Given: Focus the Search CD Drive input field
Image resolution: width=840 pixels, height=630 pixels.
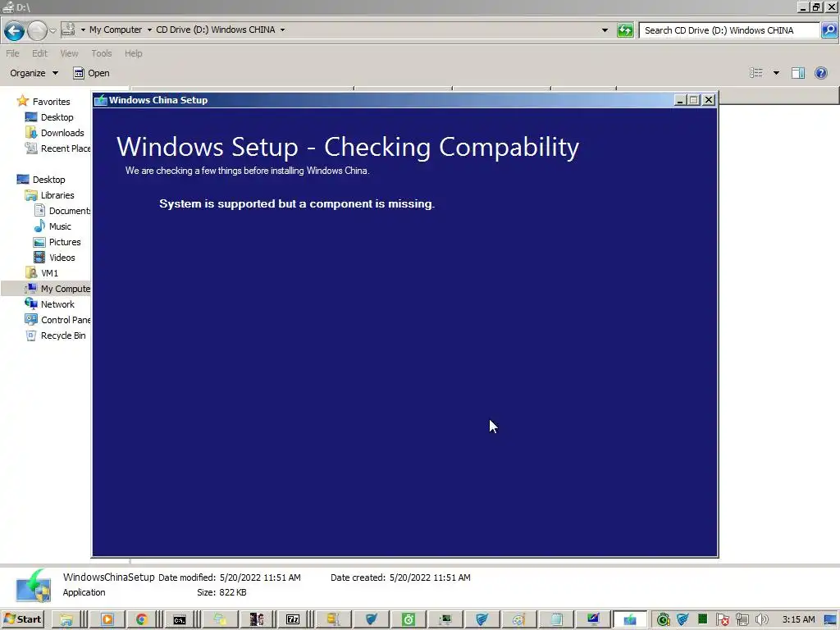Looking at the screenshot, I should click(x=729, y=30).
